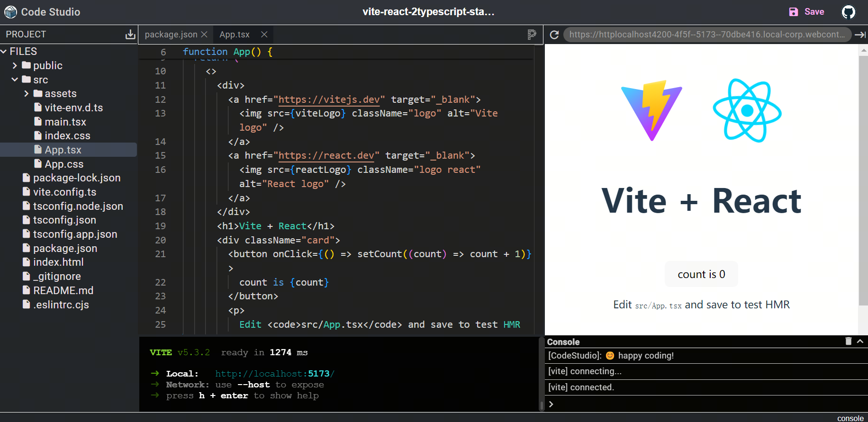Click the console input prompt
The height and width of the screenshot is (422, 868).
click(706, 404)
